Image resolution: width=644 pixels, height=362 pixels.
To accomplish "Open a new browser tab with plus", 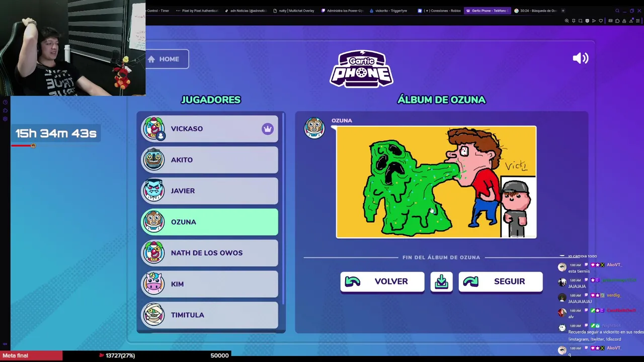I will pos(563,11).
